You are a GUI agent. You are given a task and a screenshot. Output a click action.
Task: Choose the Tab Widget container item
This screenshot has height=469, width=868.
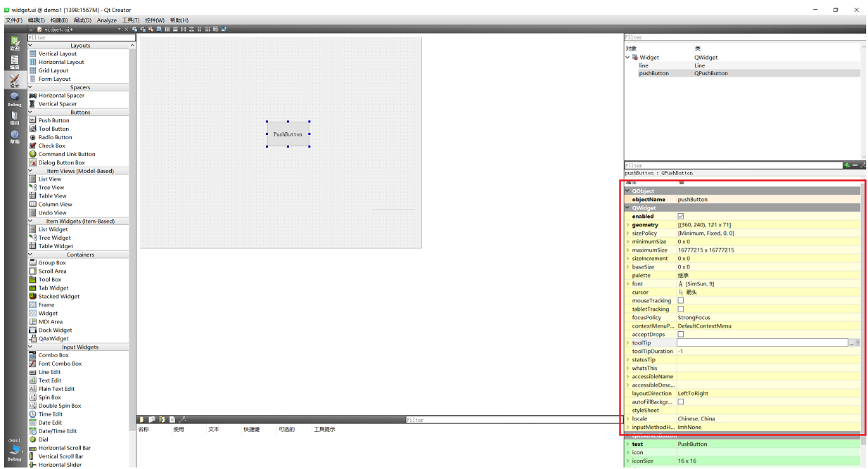(53, 288)
